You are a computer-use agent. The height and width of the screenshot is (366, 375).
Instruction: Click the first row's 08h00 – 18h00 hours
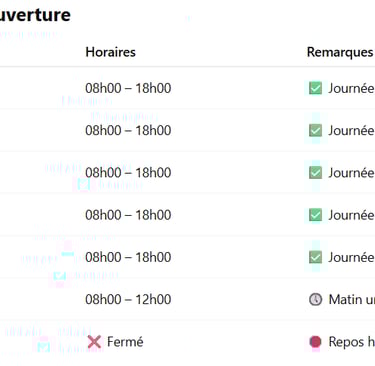click(x=128, y=88)
